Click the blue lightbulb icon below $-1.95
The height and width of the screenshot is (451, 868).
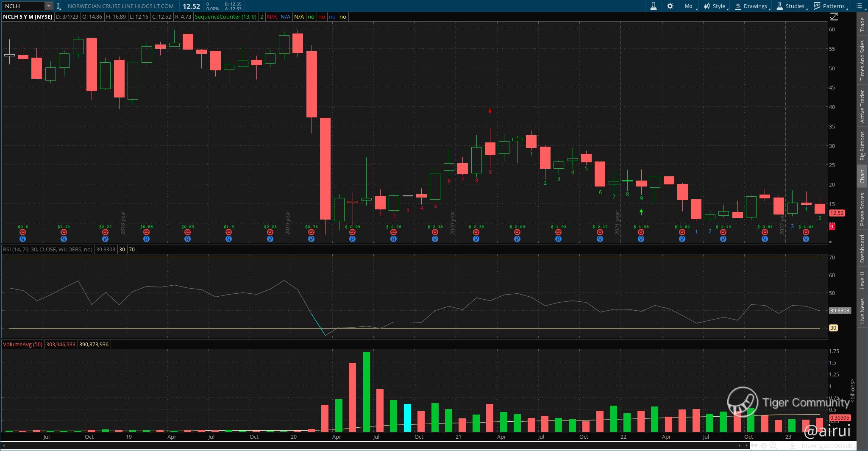tap(641, 239)
